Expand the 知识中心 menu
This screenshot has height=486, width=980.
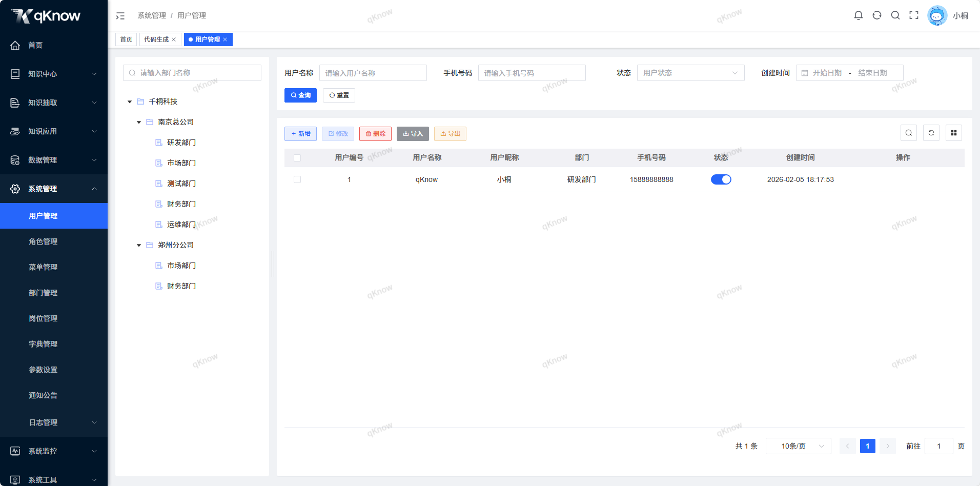click(94, 74)
